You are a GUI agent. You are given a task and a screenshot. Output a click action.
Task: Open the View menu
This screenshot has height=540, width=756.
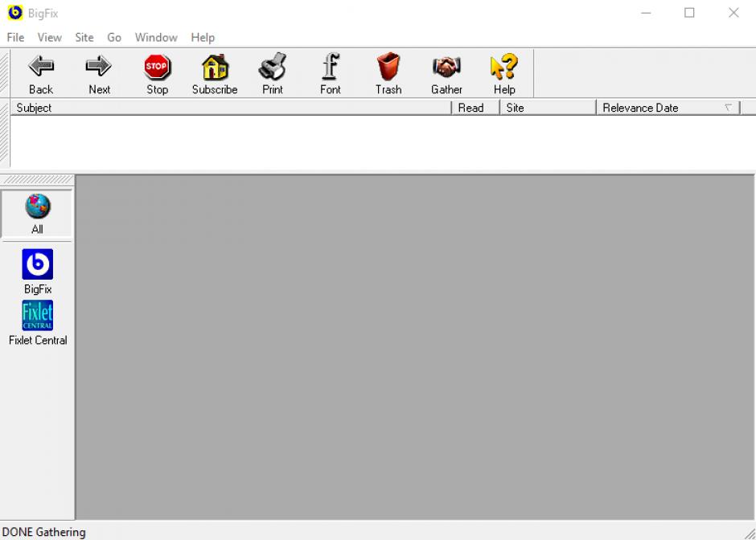pyautogui.click(x=50, y=38)
